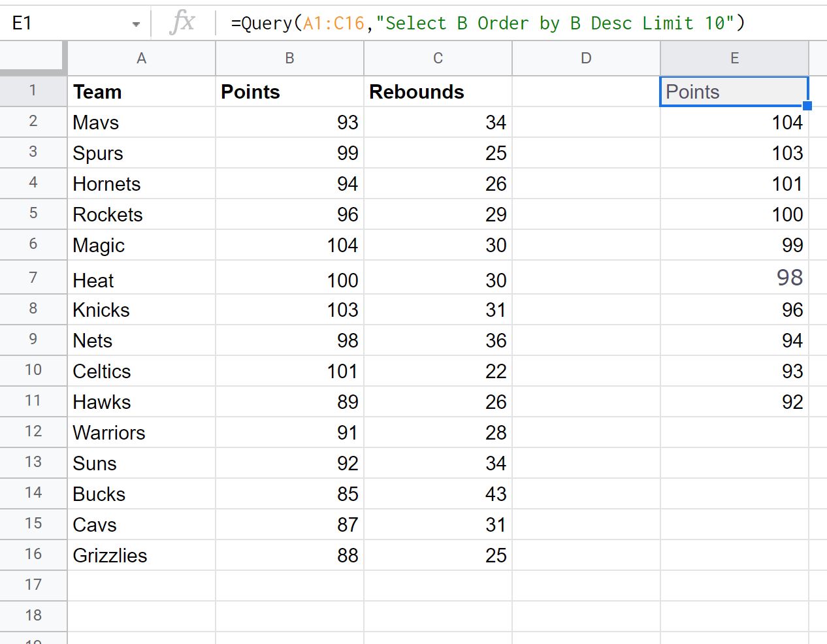Click Celtics rebounds value 22
Screen dimensions: 827x644
coord(438,371)
